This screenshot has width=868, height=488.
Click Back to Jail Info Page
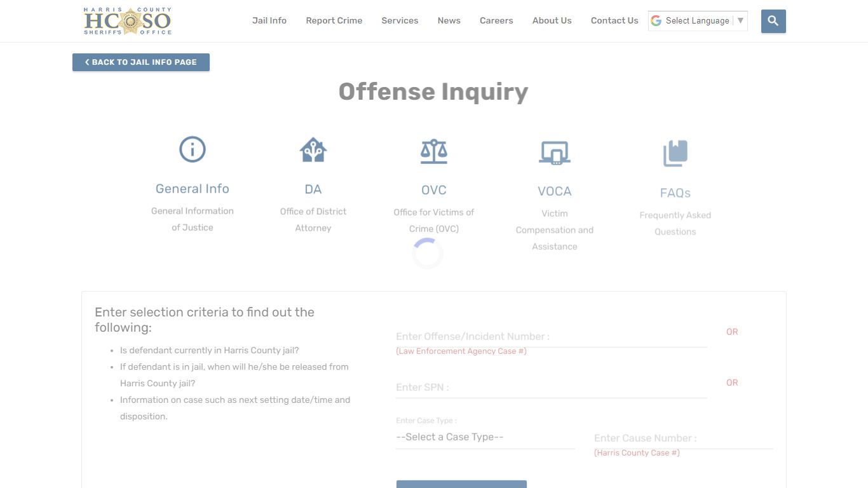pyautogui.click(x=140, y=62)
